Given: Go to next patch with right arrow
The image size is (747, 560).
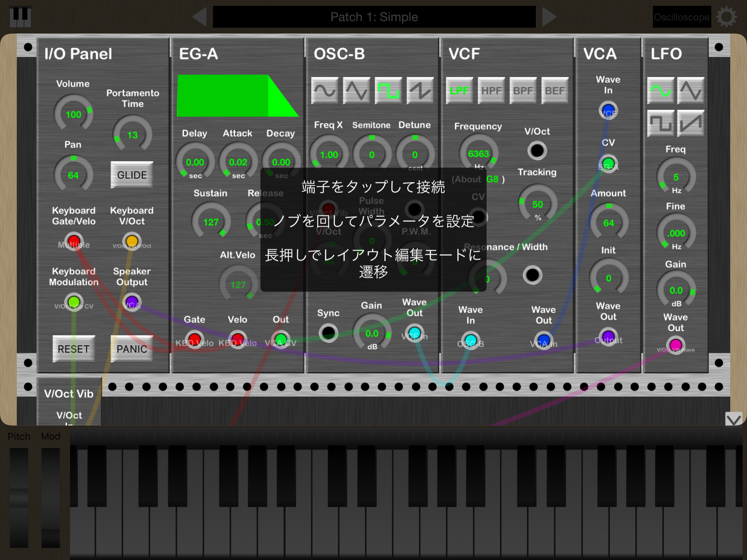Looking at the screenshot, I should 549,17.
